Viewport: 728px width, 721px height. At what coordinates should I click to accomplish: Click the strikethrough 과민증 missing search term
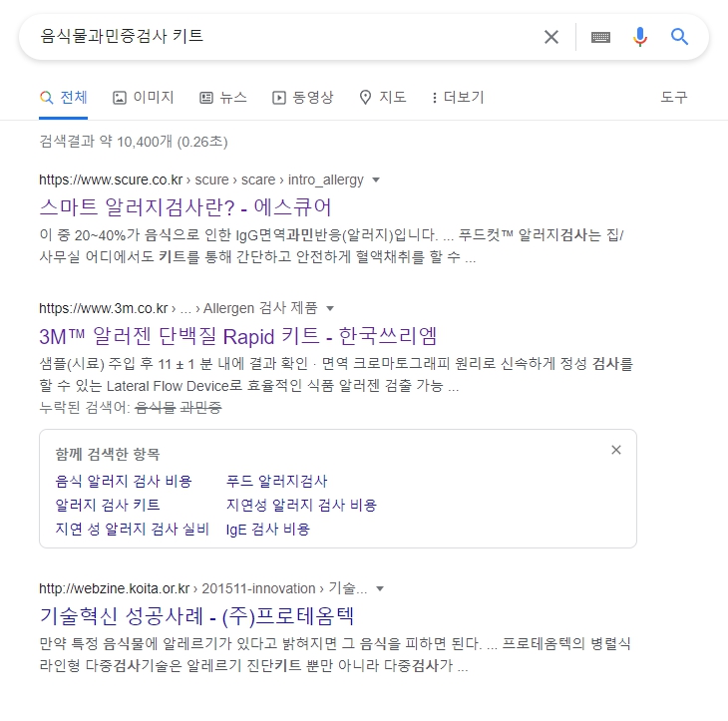tap(200, 408)
